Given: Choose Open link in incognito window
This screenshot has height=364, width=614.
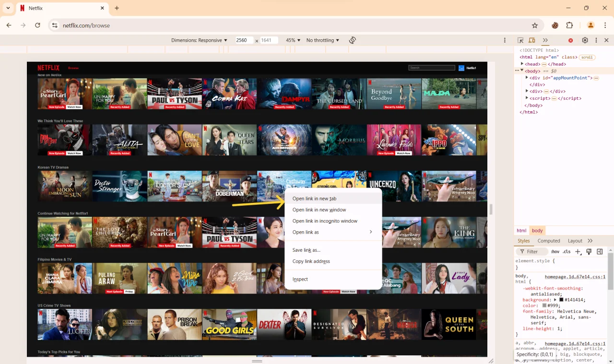Looking at the screenshot, I should tap(333, 221).
